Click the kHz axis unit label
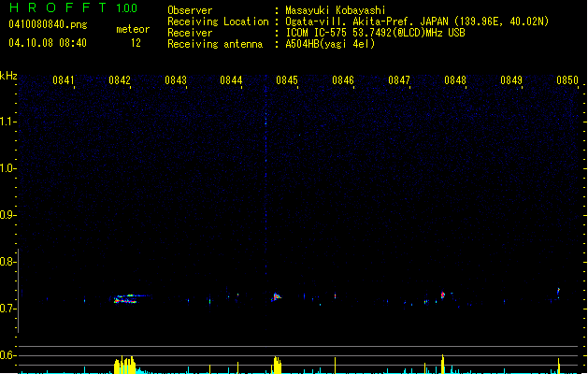 8,76
